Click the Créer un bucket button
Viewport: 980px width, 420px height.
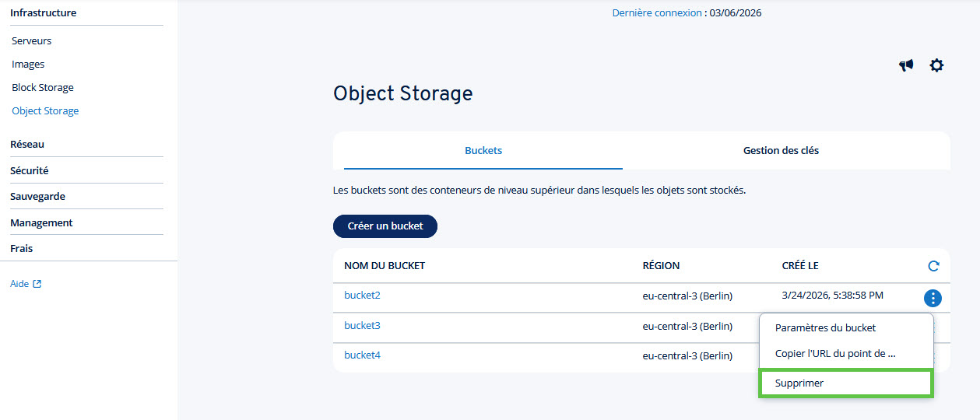click(x=385, y=226)
